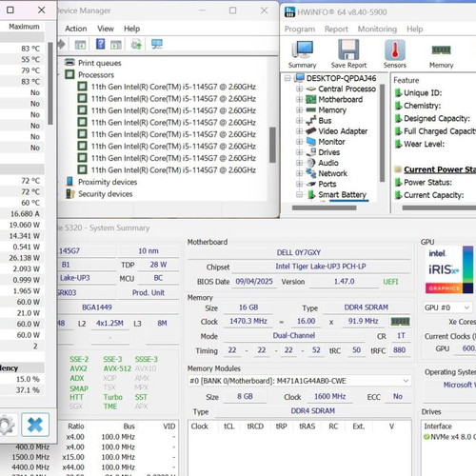Click the AVX-512 feature label
476x476 pixels.
(117, 368)
